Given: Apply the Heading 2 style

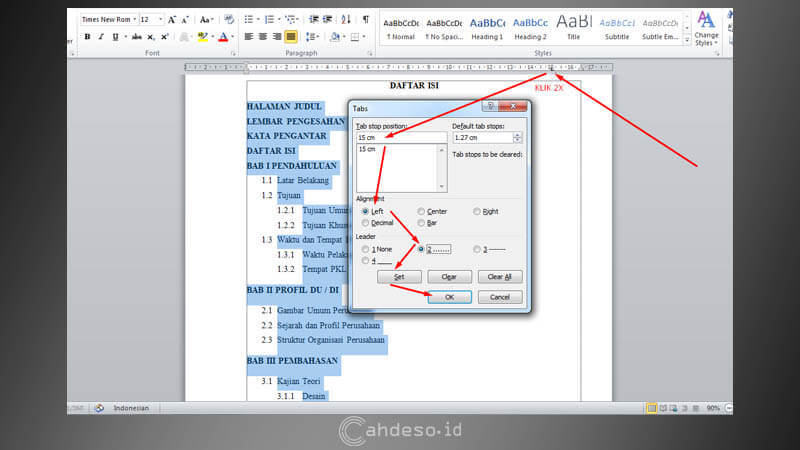Looking at the screenshot, I should 530,29.
